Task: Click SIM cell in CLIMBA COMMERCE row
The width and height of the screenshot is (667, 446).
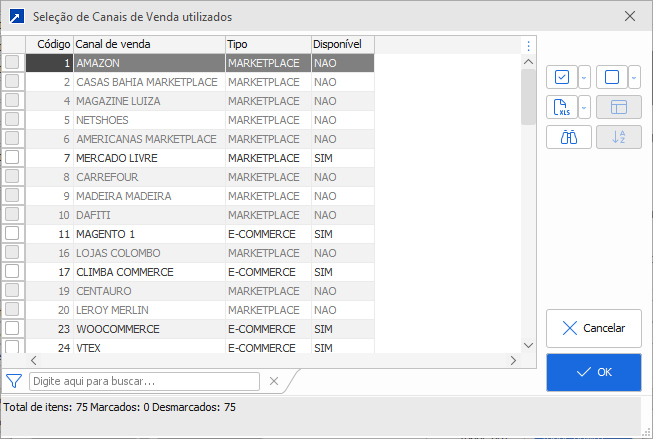Action: coord(343,272)
